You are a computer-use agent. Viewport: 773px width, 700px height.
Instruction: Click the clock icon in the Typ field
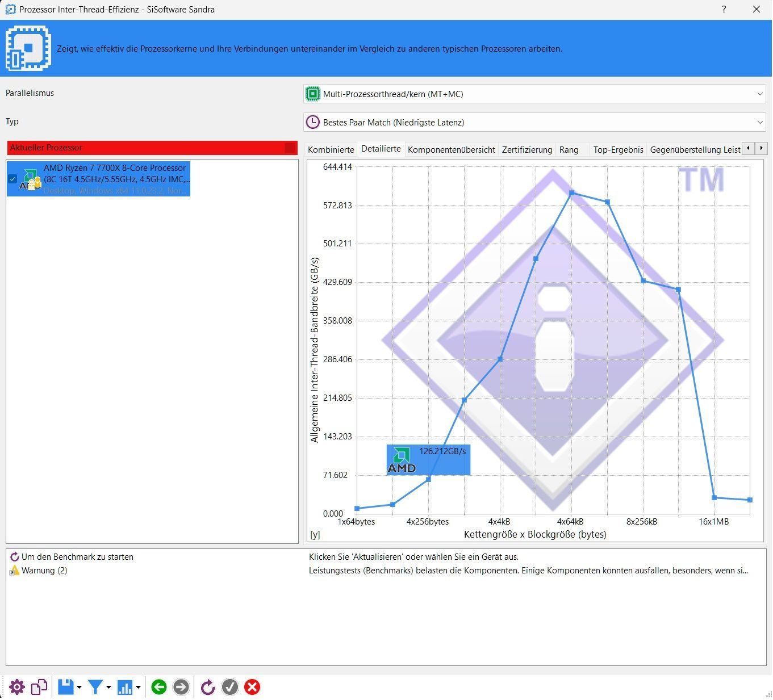coord(312,122)
